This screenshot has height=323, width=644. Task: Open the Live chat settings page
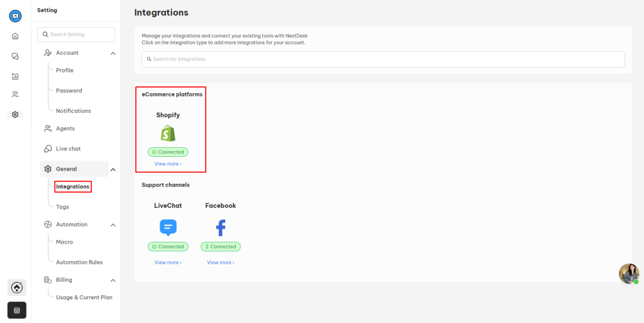tap(68, 149)
